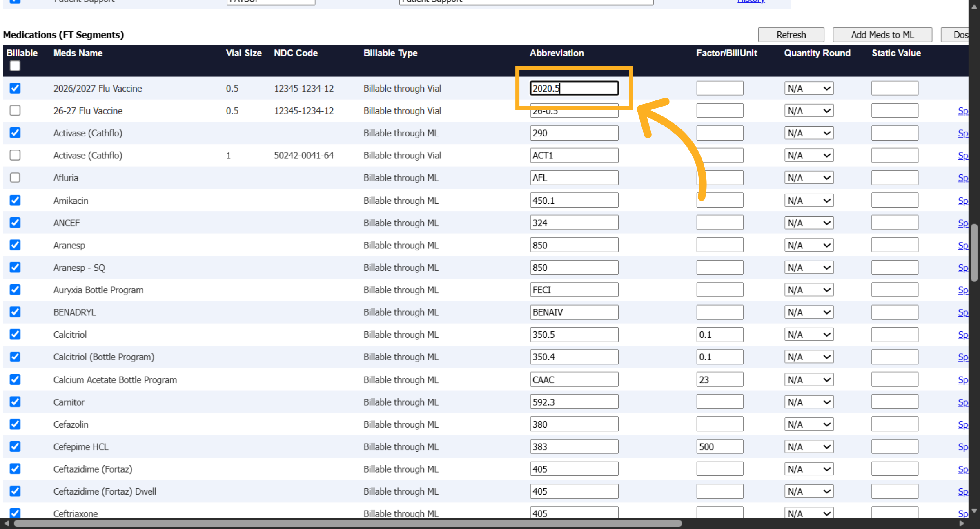Screen dimensions: 980x529
Task: Click Add Meds to ML button
Action: [882, 35]
